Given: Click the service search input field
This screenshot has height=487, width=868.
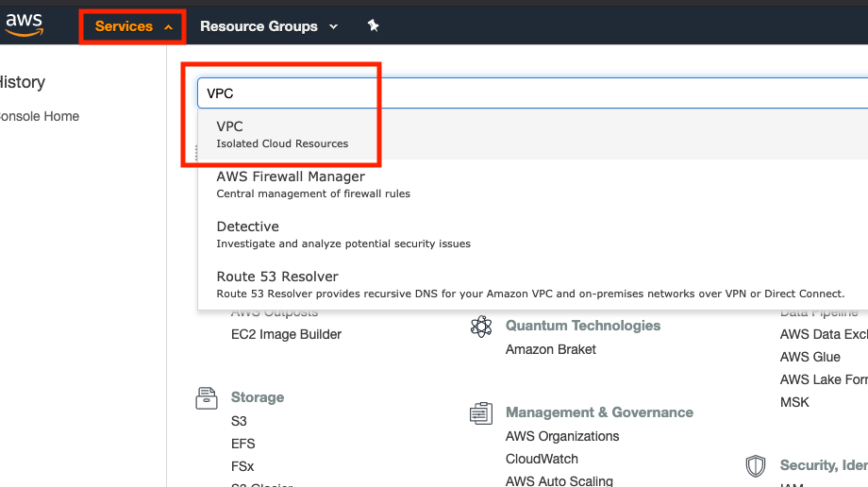Looking at the screenshot, I should click(528, 93).
